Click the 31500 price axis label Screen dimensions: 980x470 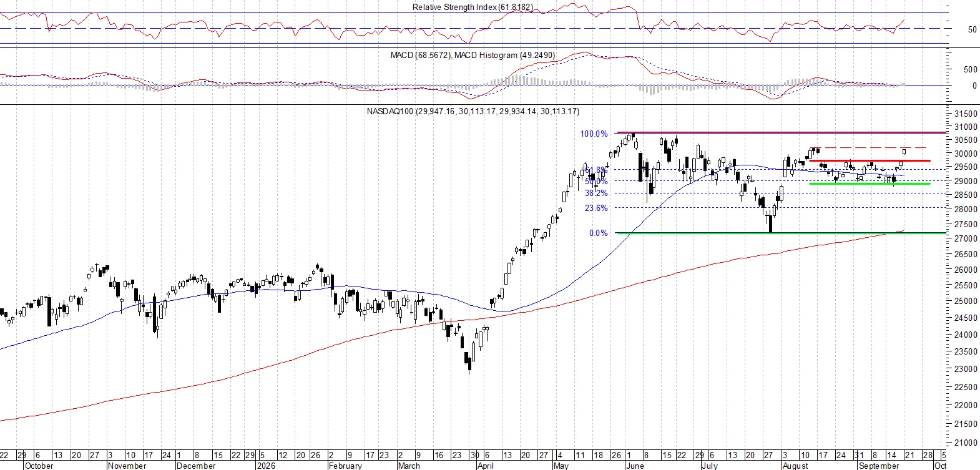(966, 114)
